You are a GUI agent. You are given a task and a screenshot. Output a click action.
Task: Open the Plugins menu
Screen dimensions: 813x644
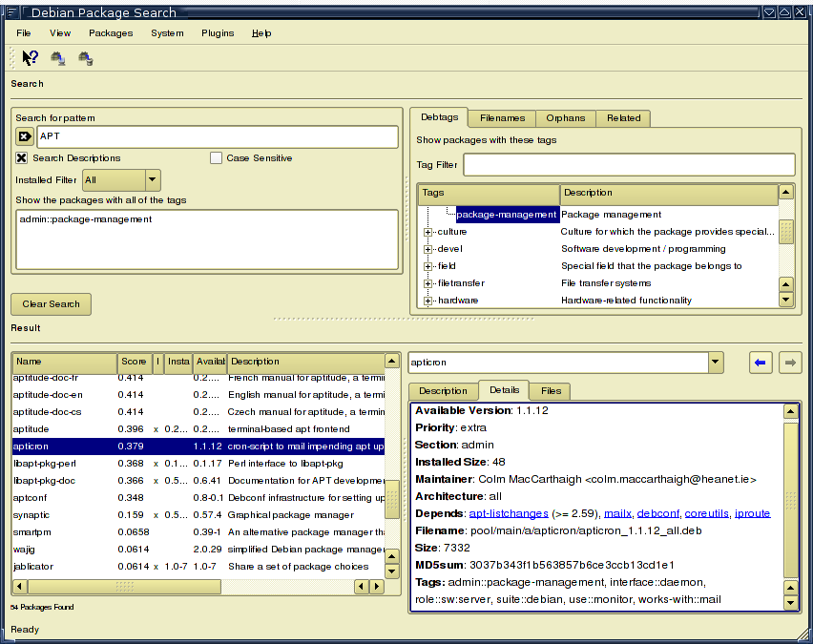218,33
